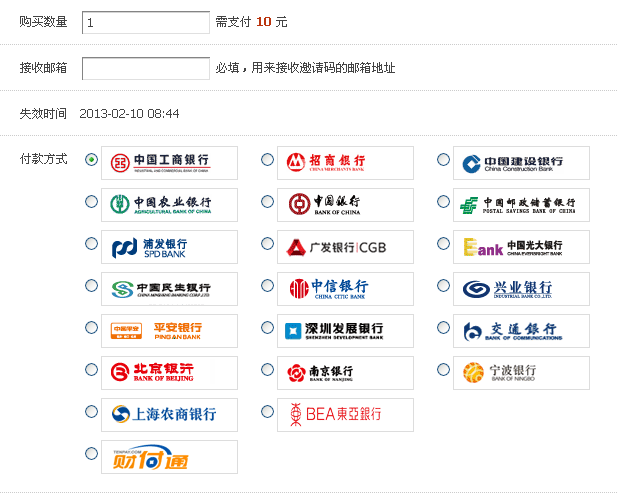Click the 中国民生银行 Minsheng logo

coord(169,289)
